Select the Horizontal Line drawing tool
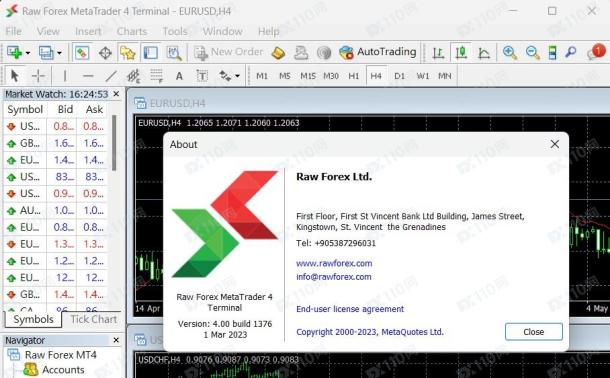610x378 pixels. point(88,76)
